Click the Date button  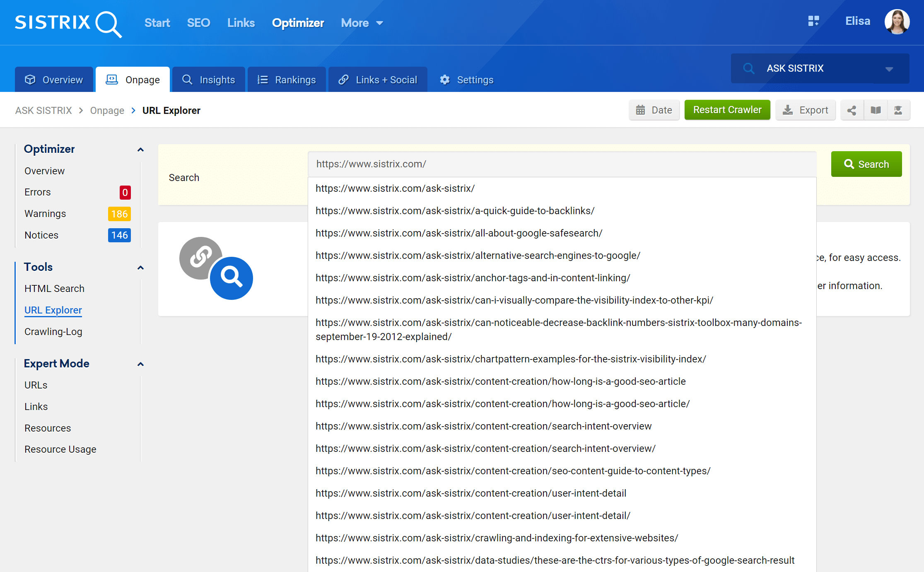coord(654,110)
